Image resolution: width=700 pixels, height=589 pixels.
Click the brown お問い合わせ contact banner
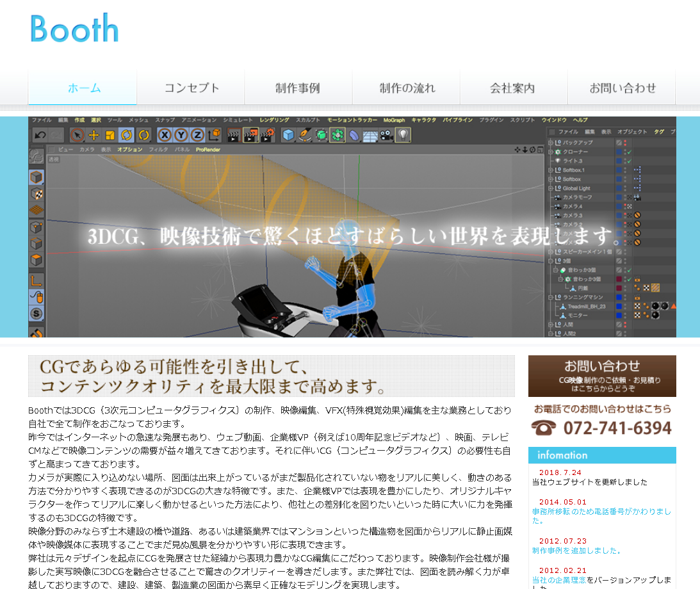tap(602, 376)
